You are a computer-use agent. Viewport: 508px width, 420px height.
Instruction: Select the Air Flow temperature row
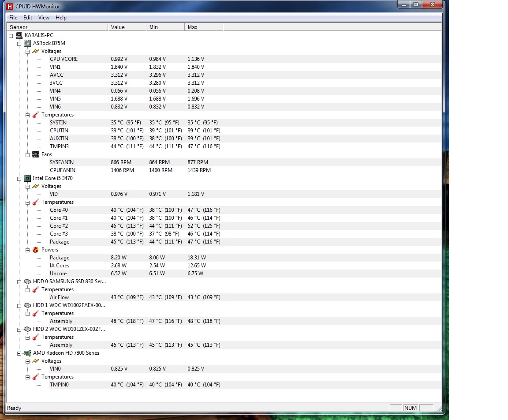245,297
